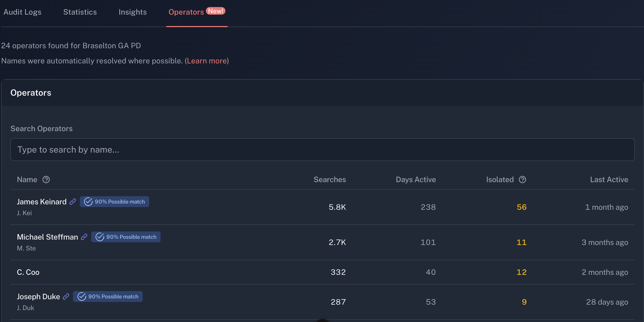
Task: Click Joseph Duke's isolated count 9
Action: [x=524, y=302]
